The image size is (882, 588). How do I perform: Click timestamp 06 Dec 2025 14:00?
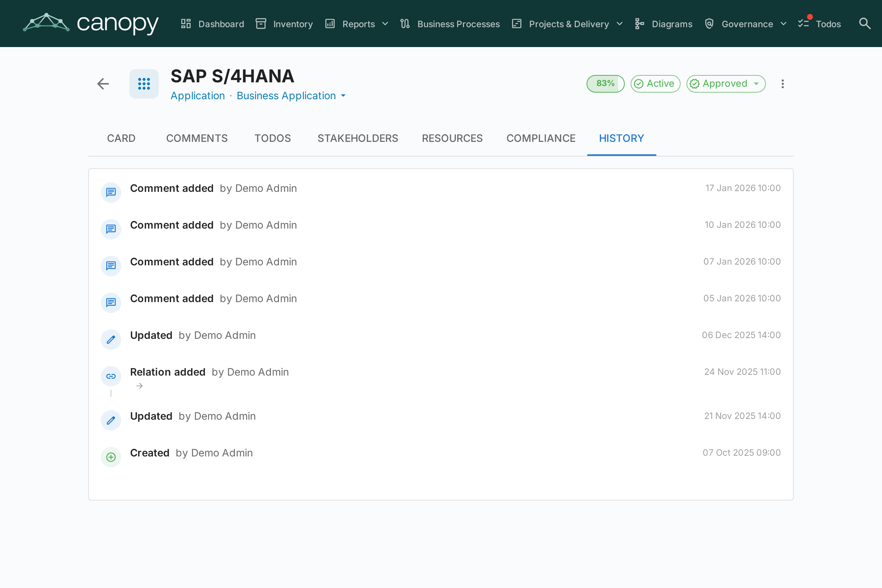coord(741,335)
